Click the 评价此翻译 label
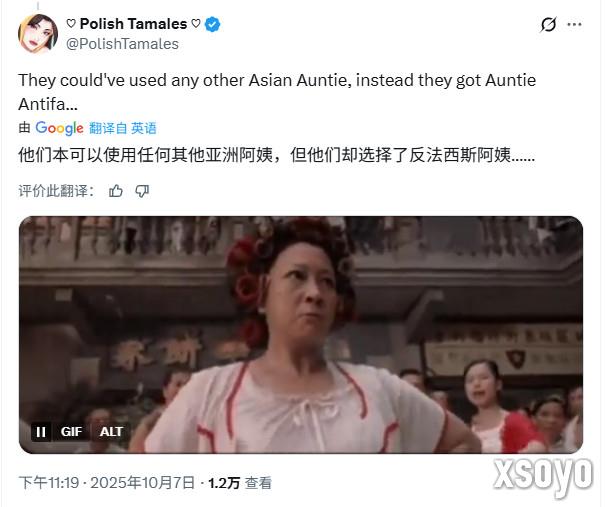This screenshot has height=507, width=607. click(57, 191)
